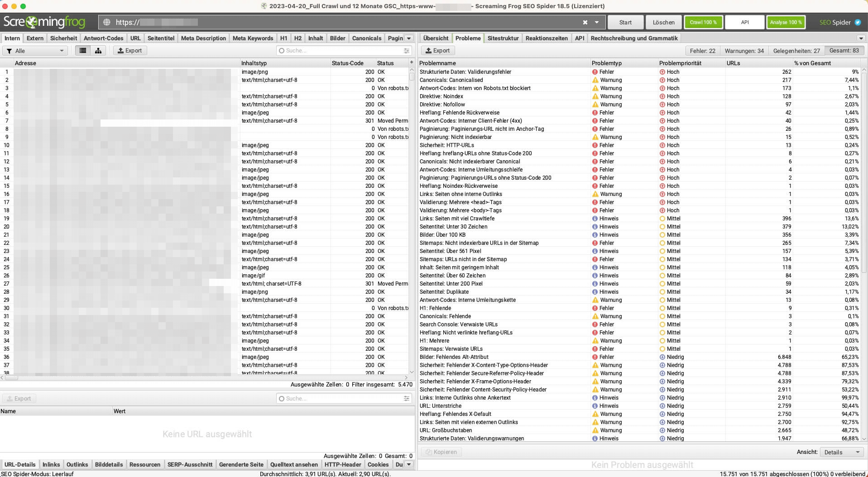Open the Meta Description tab
Viewport: 868px width, 477px height.
tap(203, 38)
